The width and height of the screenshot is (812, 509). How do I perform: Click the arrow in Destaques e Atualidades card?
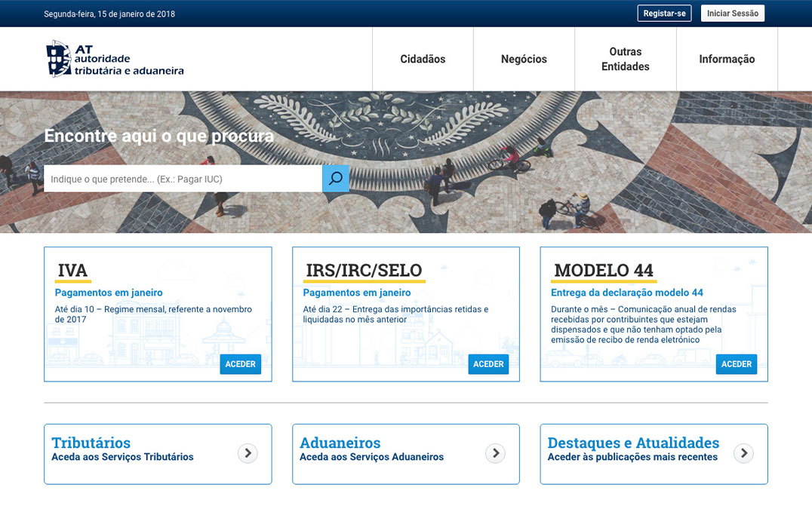[743, 453]
